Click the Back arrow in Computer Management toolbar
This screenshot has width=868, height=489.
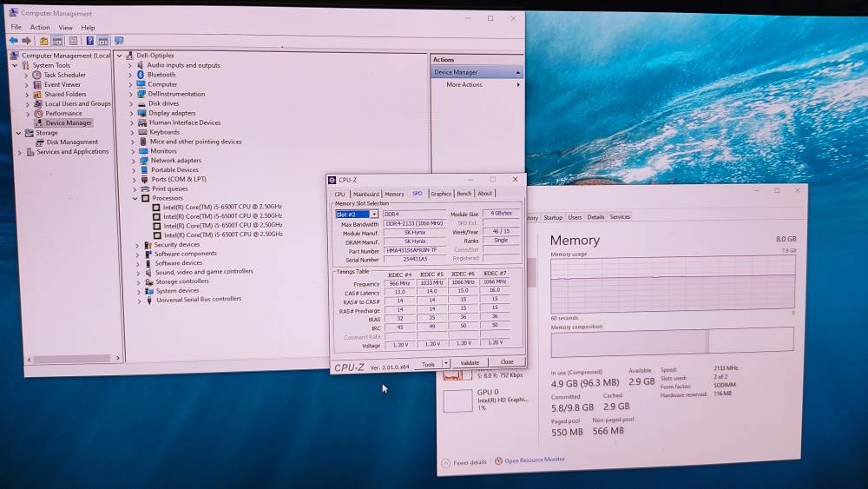13,41
